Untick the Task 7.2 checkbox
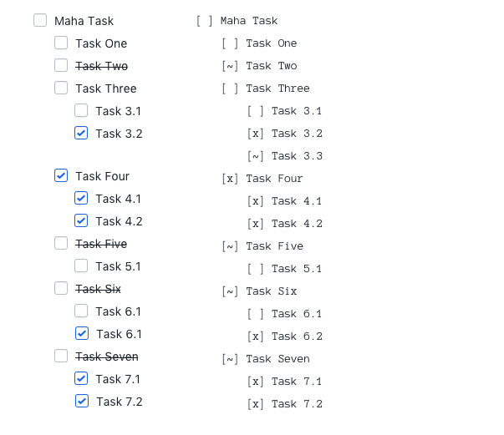The image size is (504, 435). pyautogui.click(x=82, y=401)
